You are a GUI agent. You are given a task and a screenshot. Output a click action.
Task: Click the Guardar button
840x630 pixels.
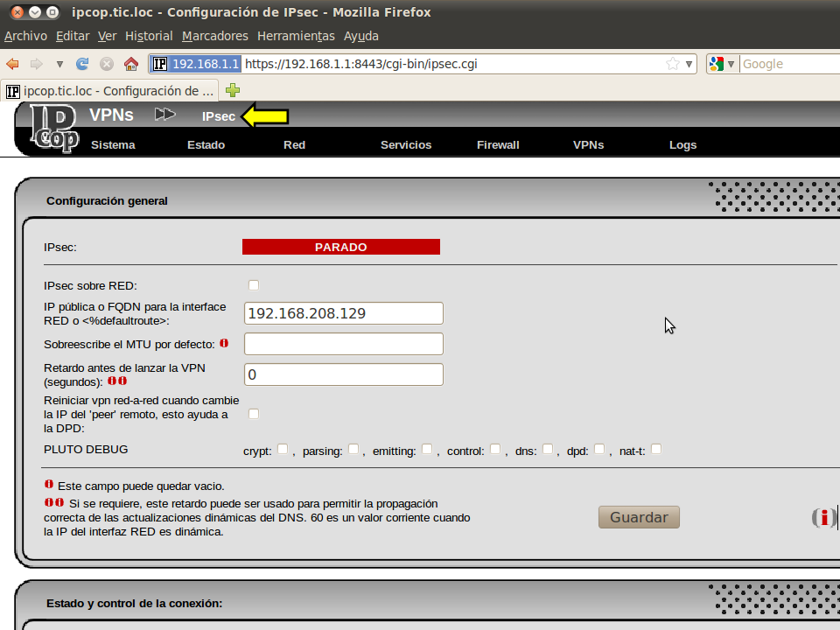tap(639, 517)
